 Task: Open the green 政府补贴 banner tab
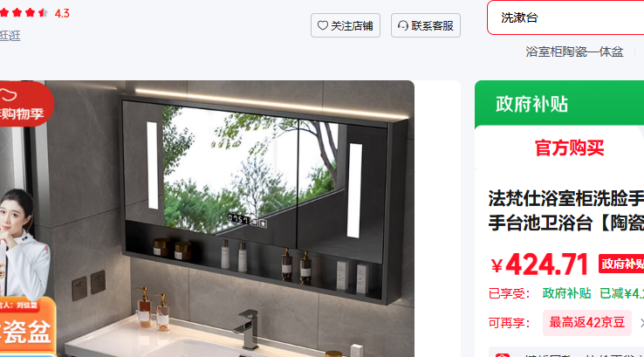coord(532,104)
